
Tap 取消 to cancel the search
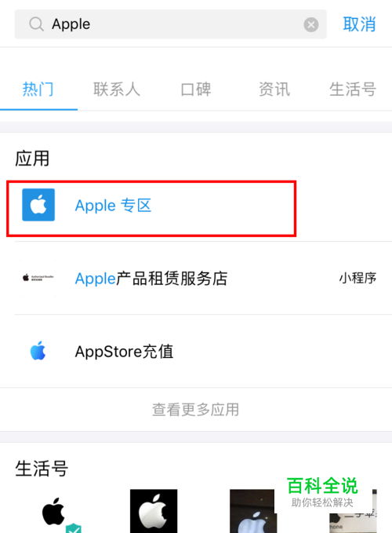click(x=359, y=24)
